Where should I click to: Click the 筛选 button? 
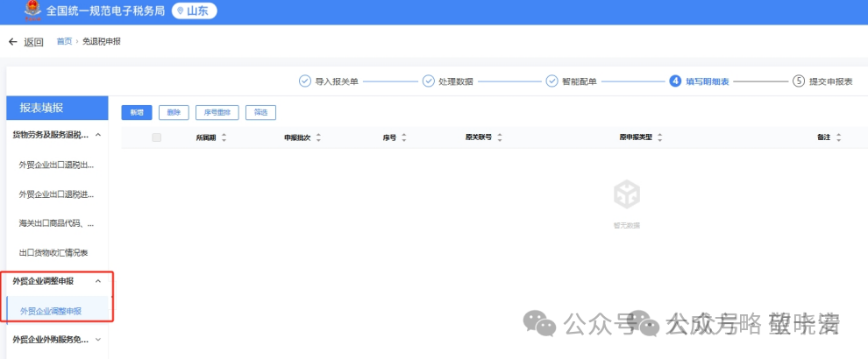[260, 112]
